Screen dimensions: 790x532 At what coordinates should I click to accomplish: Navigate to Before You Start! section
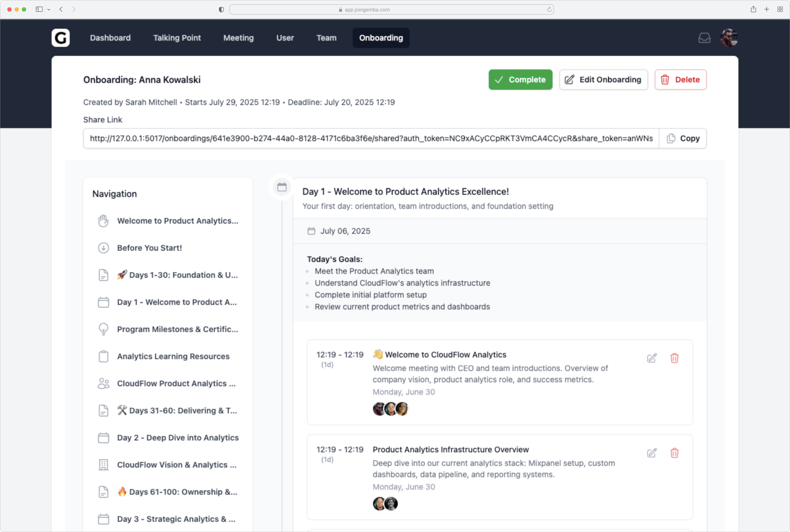(149, 248)
